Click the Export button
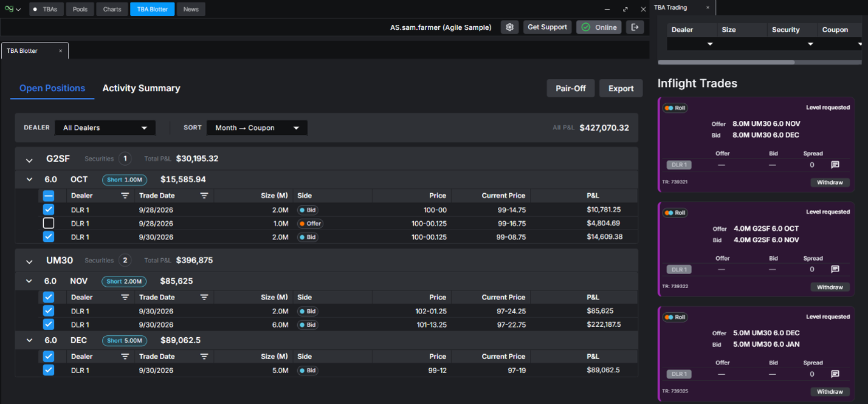 pyautogui.click(x=621, y=88)
